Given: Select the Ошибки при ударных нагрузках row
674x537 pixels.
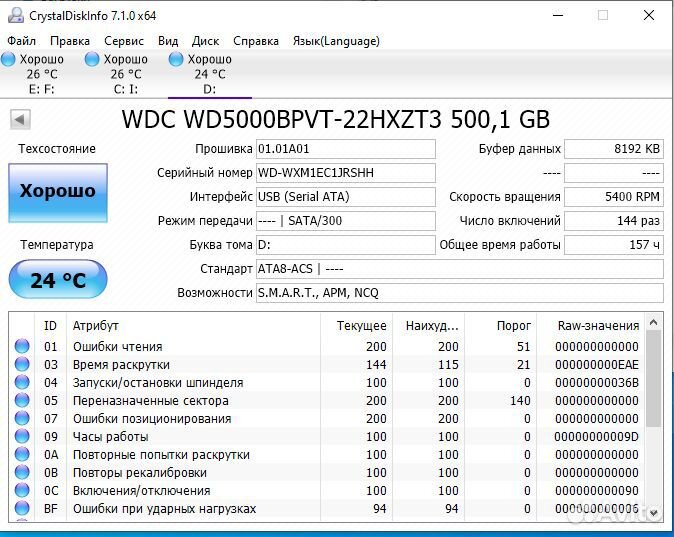Looking at the screenshot, I should 328,509.
